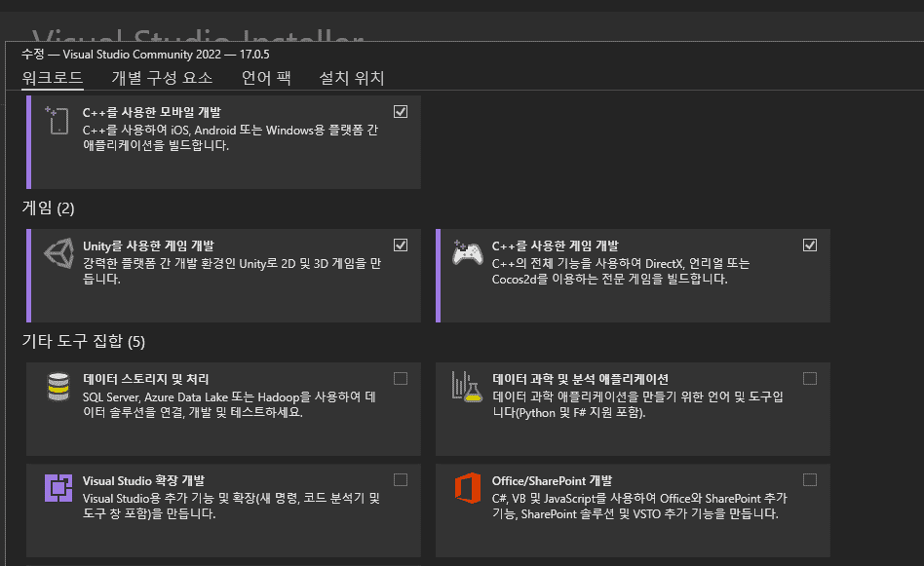Check 데이터 스토리지 및 처리 workload
Screen dimensions: 924x566
pyautogui.click(x=401, y=379)
